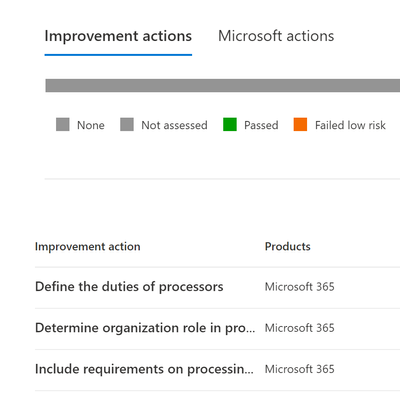Open Determine organization role in pro... action
The width and height of the screenshot is (400, 402).
(145, 328)
